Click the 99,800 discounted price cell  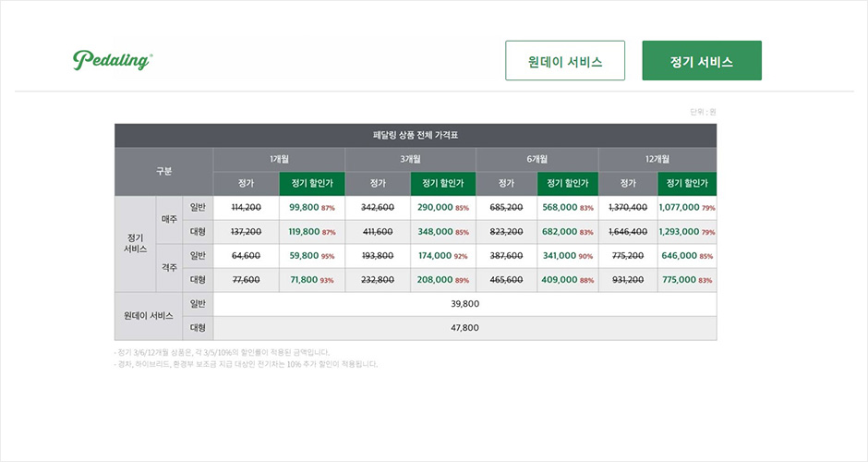[312, 208]
